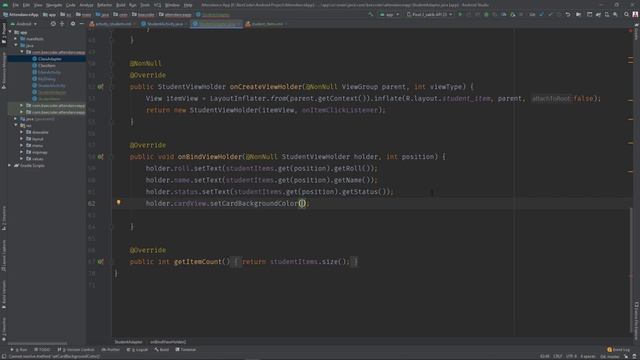Click override gutter icon beside onCreateViewHolder
The width and height of the screenshot is (640, 360).
[x=100, y=87]
